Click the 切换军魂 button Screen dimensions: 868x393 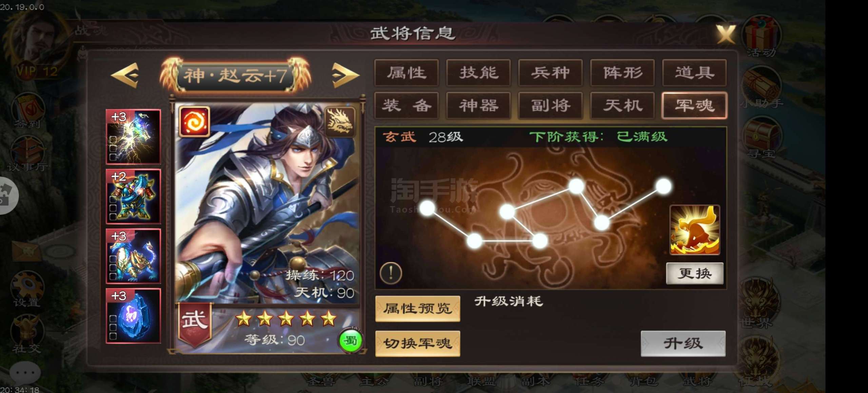click(418, 343)
